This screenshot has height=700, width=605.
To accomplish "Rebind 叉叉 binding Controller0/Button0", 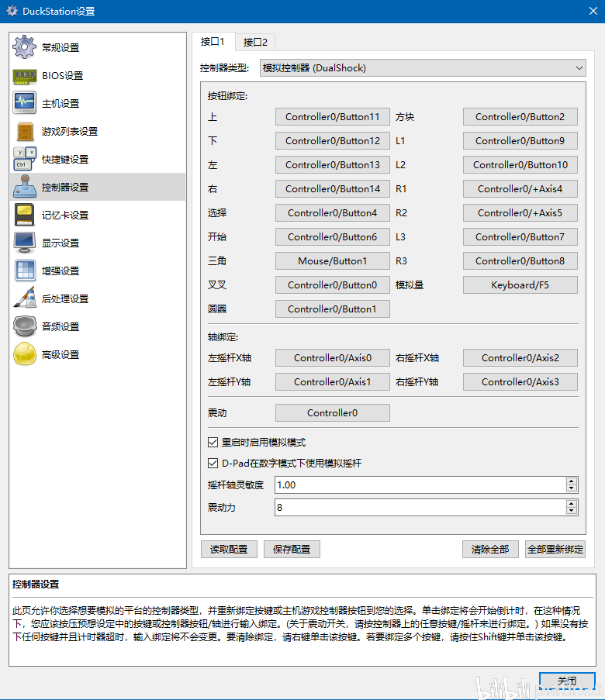I will point(333,284).
